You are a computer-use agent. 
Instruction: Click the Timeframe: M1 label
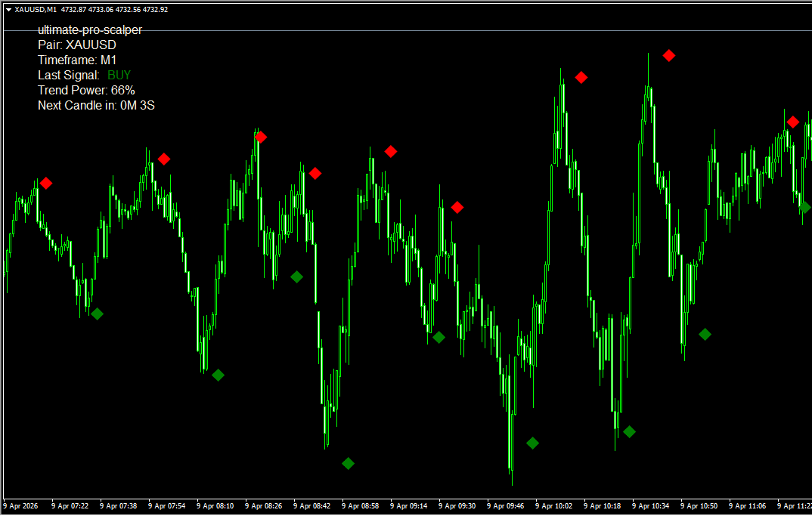[x=77, y=60]
